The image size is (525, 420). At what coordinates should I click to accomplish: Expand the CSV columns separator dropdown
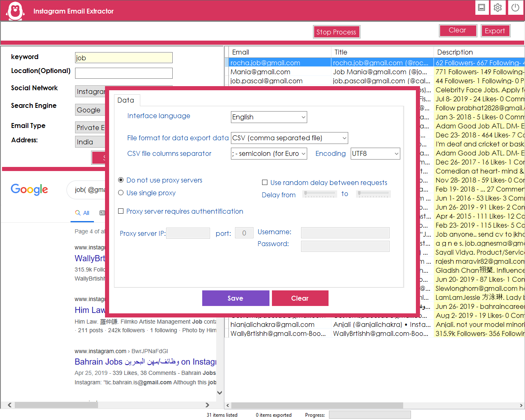(269, 154)
